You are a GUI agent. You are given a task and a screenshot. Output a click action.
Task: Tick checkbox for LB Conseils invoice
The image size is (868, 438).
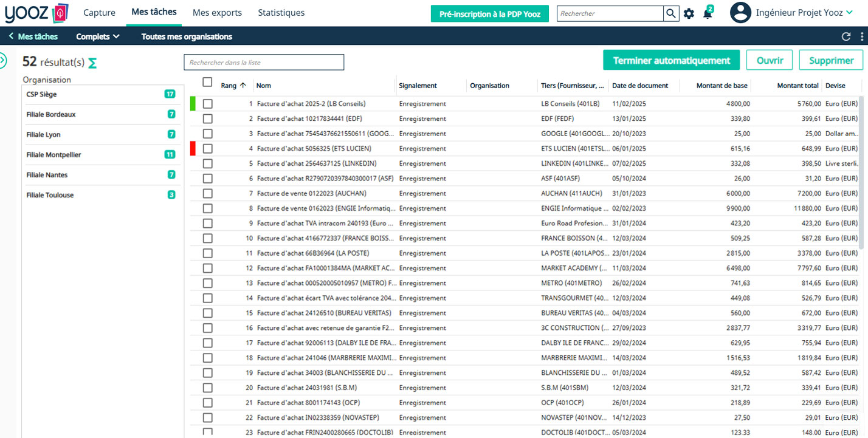[x=208, y=104]
